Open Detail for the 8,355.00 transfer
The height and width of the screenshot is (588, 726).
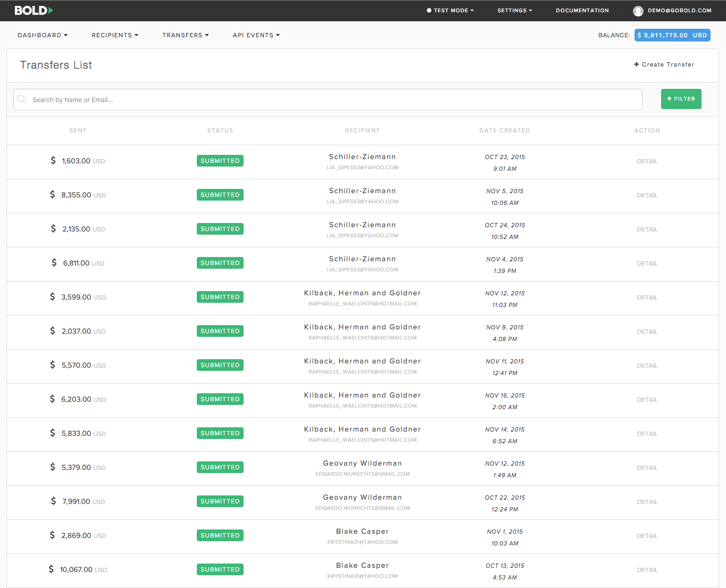647,195
